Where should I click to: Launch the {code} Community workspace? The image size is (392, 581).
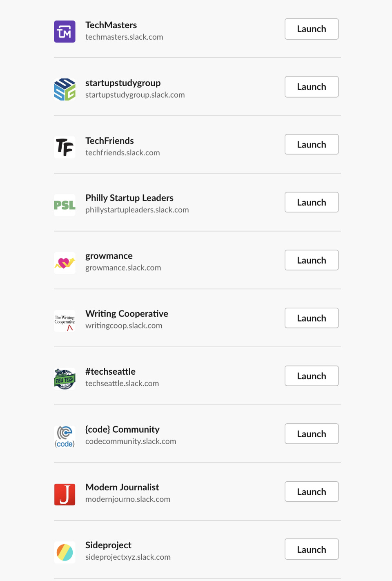[x=312, y=434]
